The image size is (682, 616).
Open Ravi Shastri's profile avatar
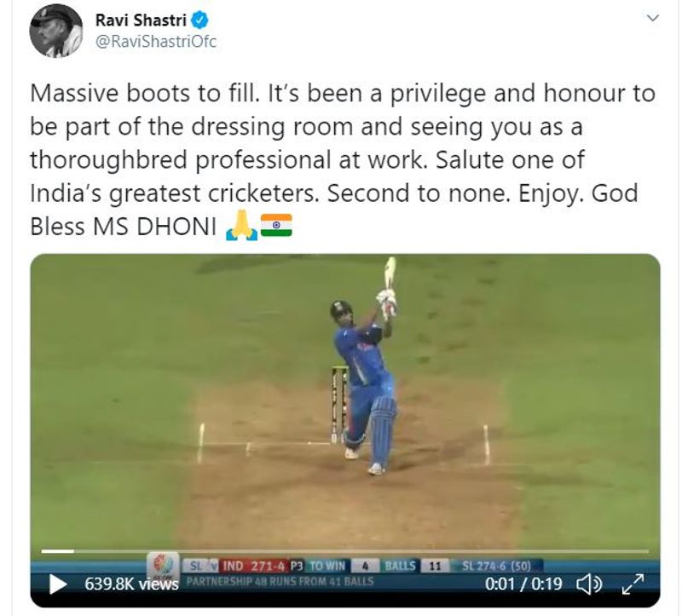point(55,32)
